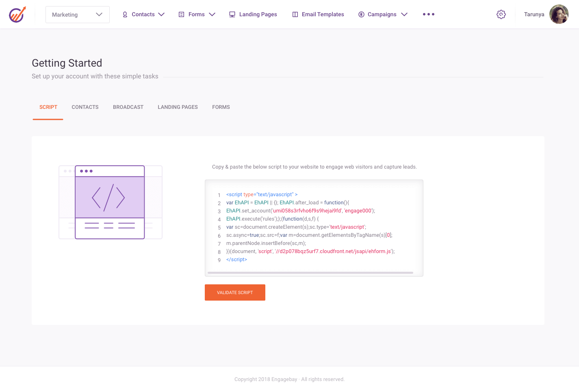Expand the Campaigns chevron arrow
The height and width of the screenshot is (392, 579).
404,15
